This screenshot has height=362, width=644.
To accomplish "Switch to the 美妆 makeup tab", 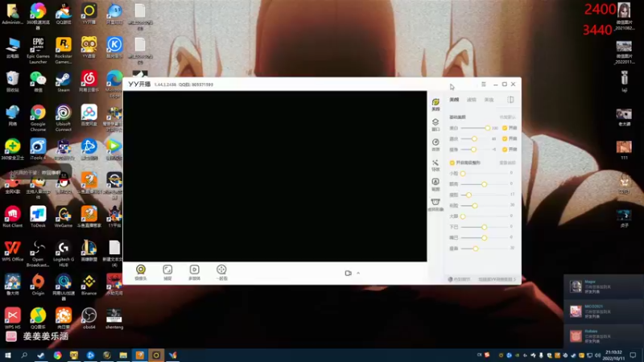I will [489, 100].
